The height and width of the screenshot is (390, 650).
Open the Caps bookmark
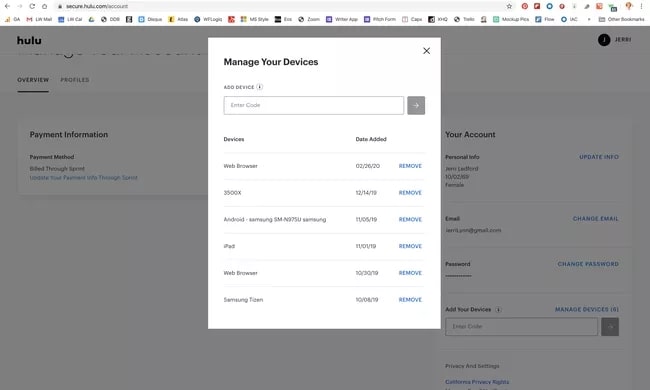coord(412,19)
